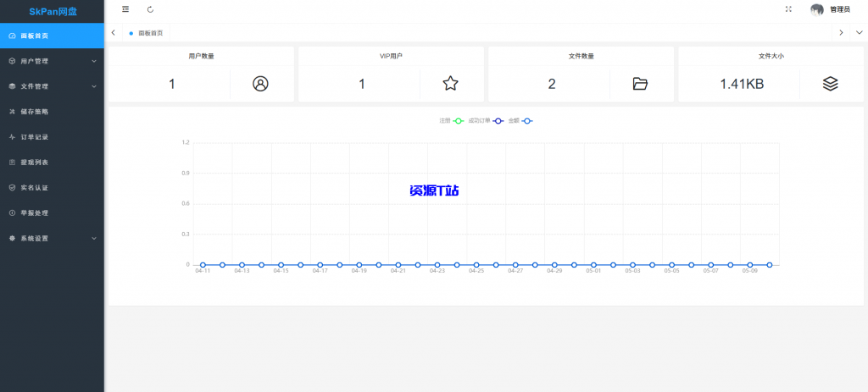868x392 pixels.
Task: Toggle the 注册 series in chart legend
Action: point(453,121)
